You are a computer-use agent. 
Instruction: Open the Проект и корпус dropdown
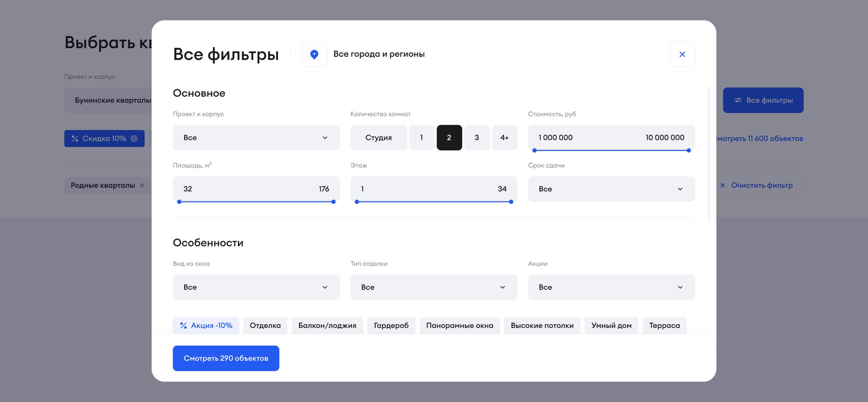click(256, 138)
